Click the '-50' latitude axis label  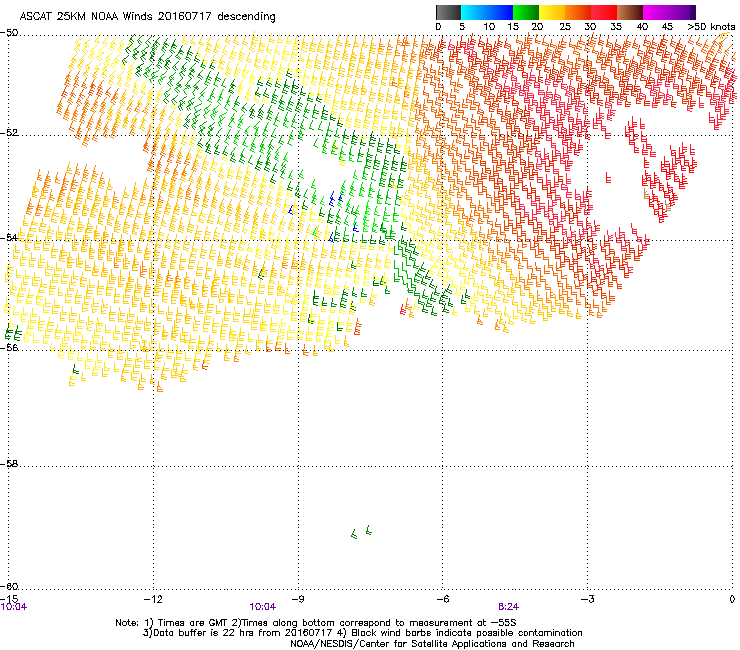click(9, 33)
